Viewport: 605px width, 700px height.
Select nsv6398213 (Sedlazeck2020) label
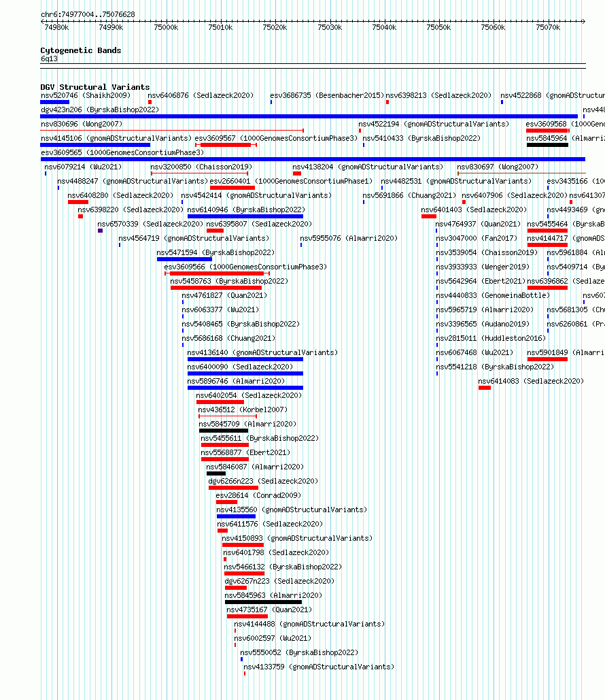tap(438, 95)
